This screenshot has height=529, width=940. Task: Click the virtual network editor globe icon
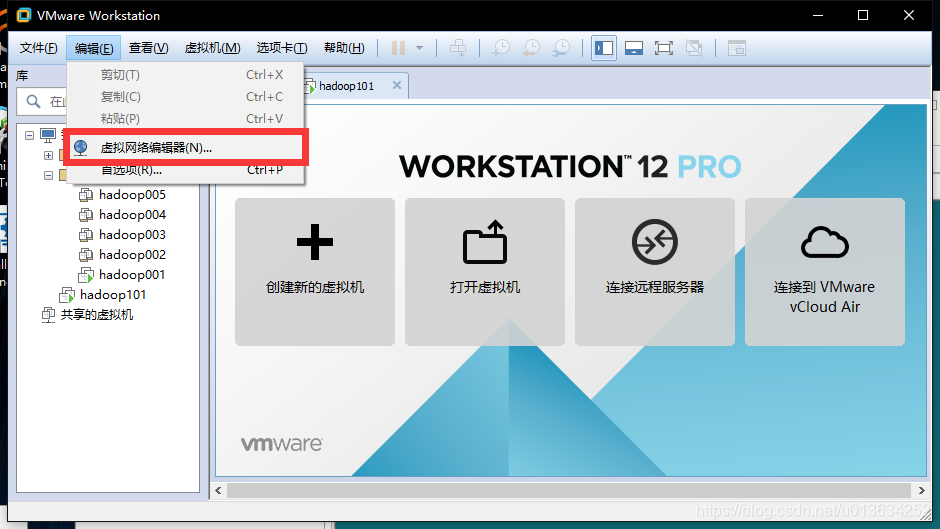(x=81, y=148)
